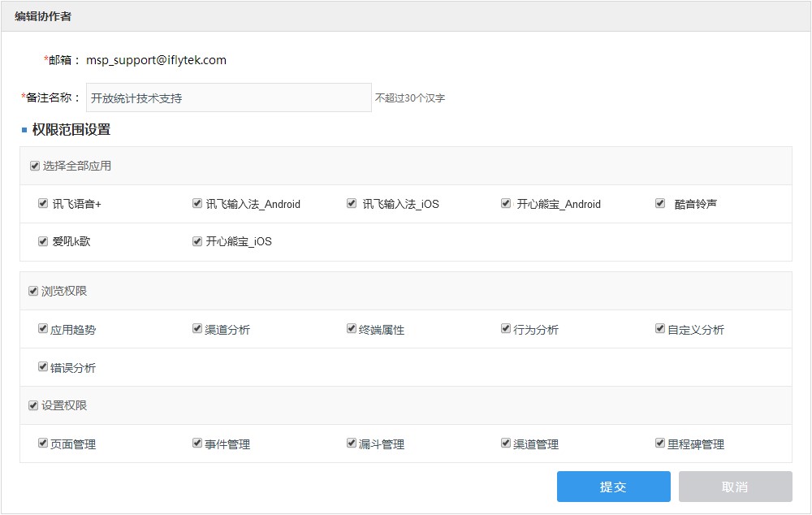Toggle the 爱吼k歌 checkbox
This screenshot has width=812, height=515.
click(x=43, y=241)
